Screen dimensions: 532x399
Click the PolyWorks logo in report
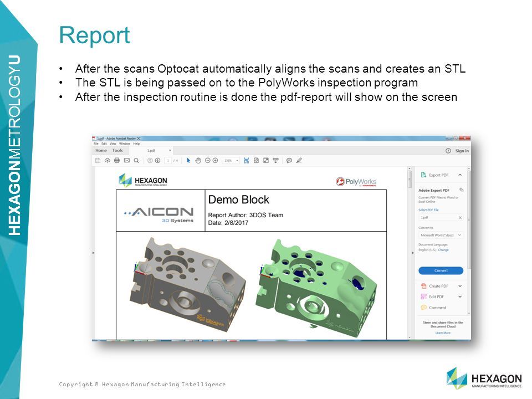pyautogui.click(x=356, y=182)
